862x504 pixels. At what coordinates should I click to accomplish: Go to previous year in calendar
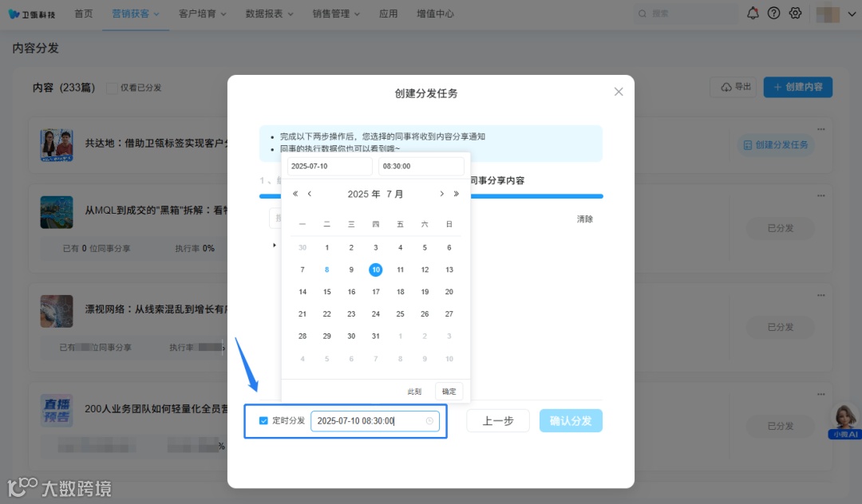point(295,194)
